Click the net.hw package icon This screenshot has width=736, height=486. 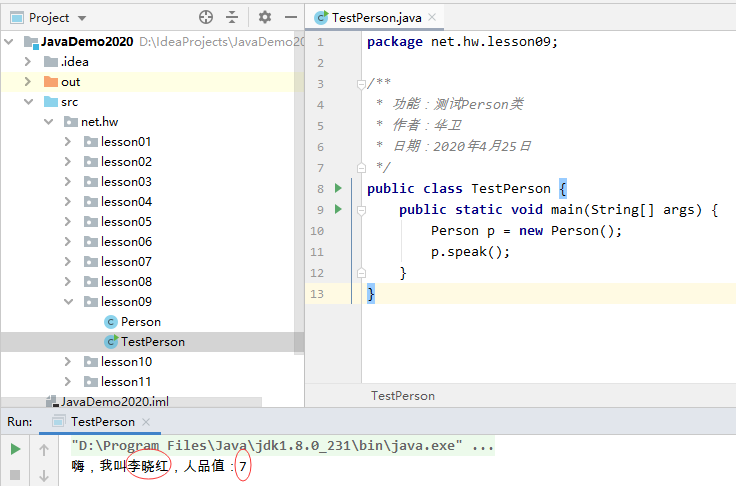70,122
